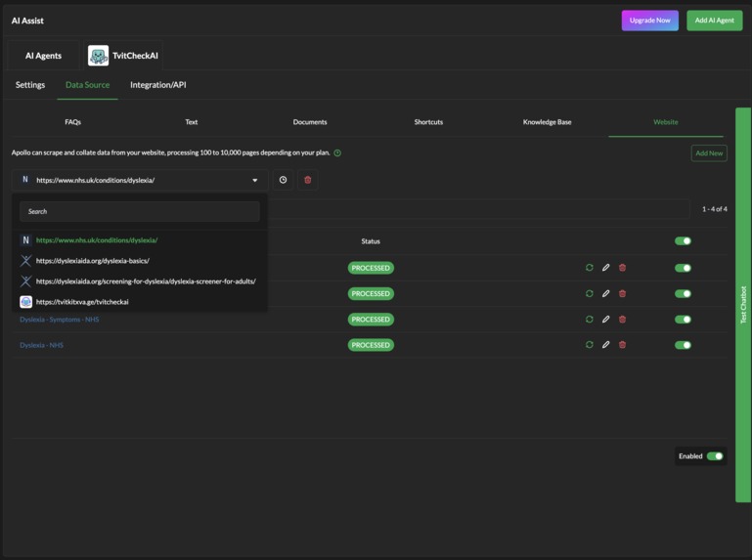The image size is (752, 560).
Task: Click the Status column header
Action: (x=371, y=241)
